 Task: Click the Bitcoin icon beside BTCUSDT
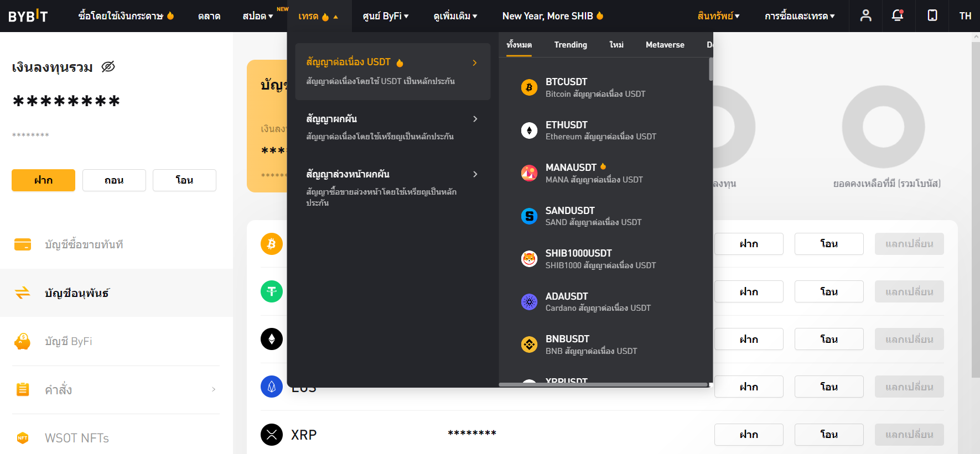click(x=529, y=87)
